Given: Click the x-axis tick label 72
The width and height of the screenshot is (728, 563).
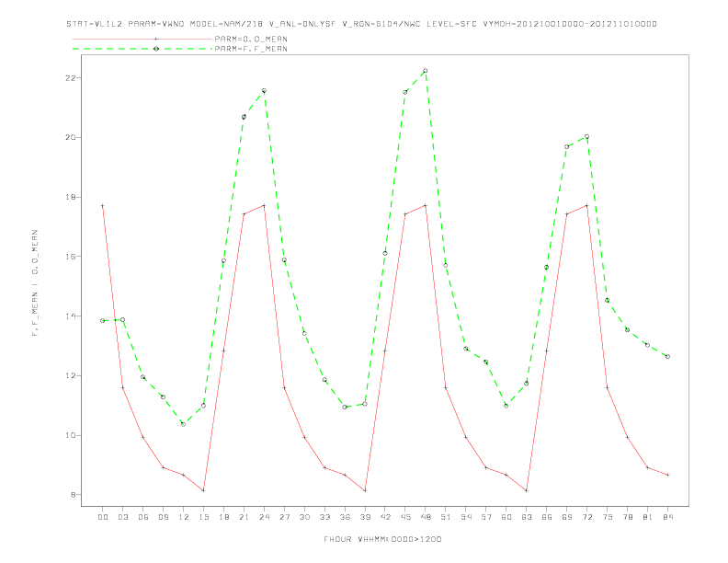Looking at the screenshot, I should pos(586,517).
